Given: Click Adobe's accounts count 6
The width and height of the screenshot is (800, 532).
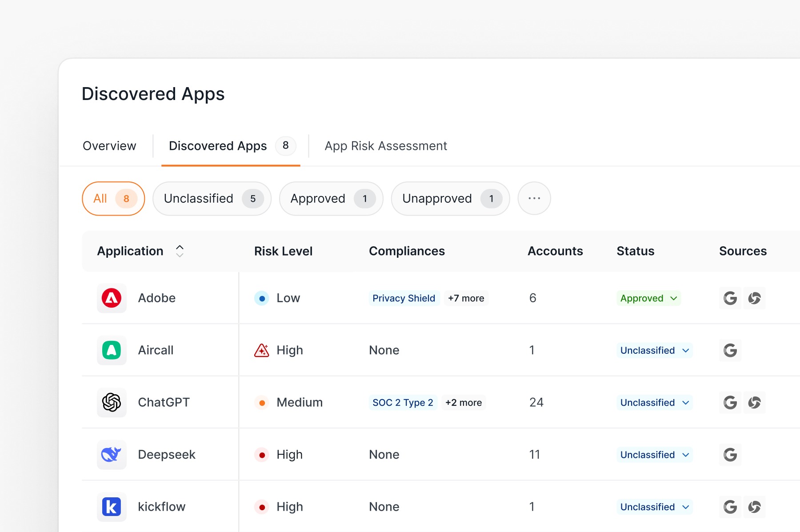Looking at the screenshot, I should (x=532, y=298).
